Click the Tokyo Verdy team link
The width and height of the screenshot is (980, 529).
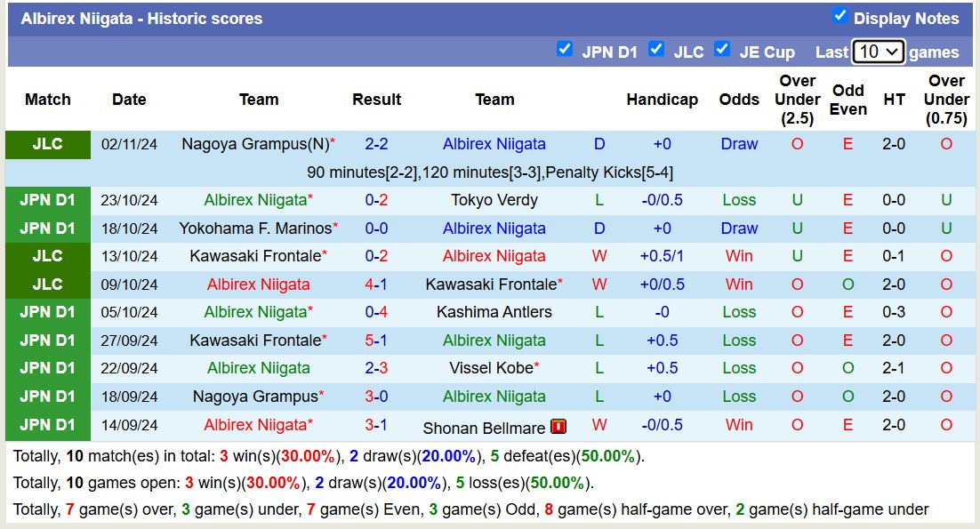tap(494, 200)
